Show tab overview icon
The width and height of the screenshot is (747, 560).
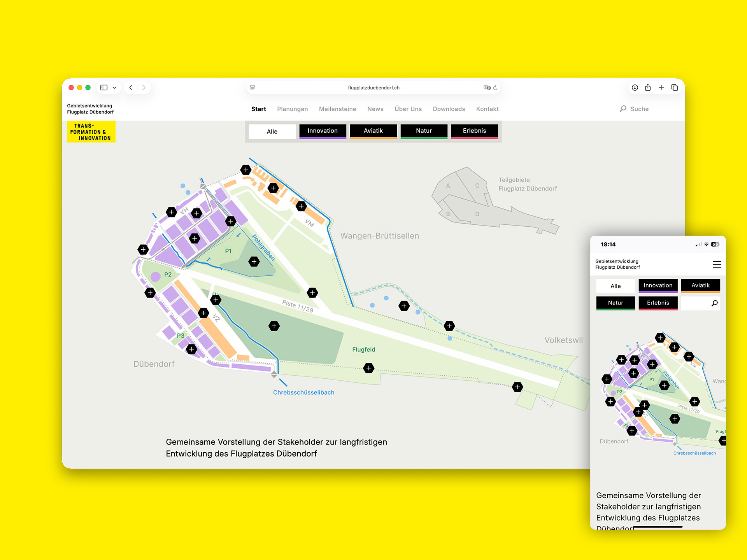coord(675,87)
